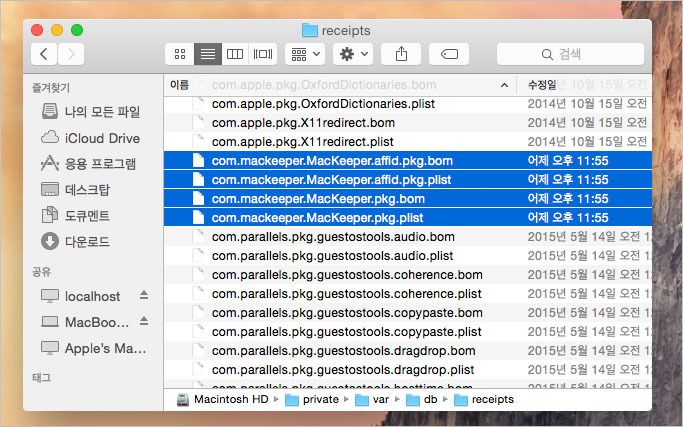
Task: Select com.parallels.pkg.guestostools.dragdrop.bom file
Action: 408,351
